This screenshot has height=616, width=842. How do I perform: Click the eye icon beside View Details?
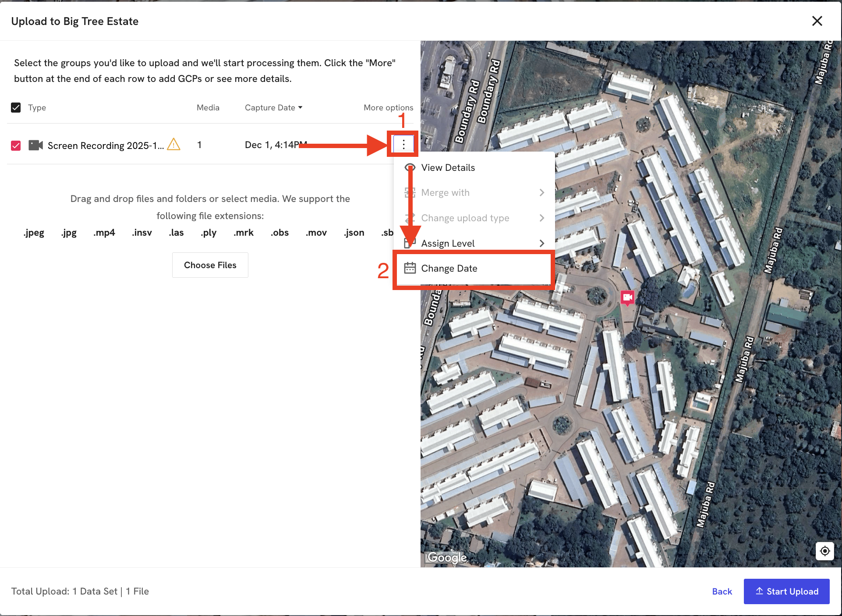410,167
